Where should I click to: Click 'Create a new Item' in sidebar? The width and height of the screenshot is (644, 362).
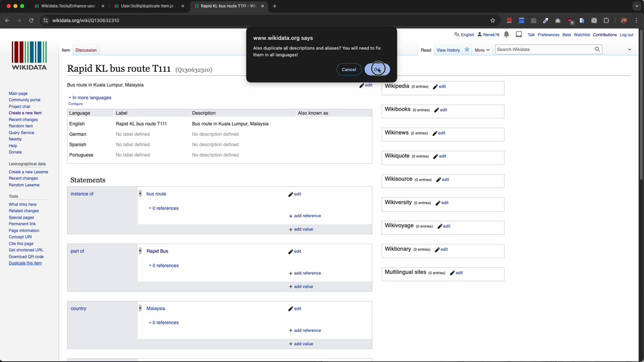click(x=25, y=113)
